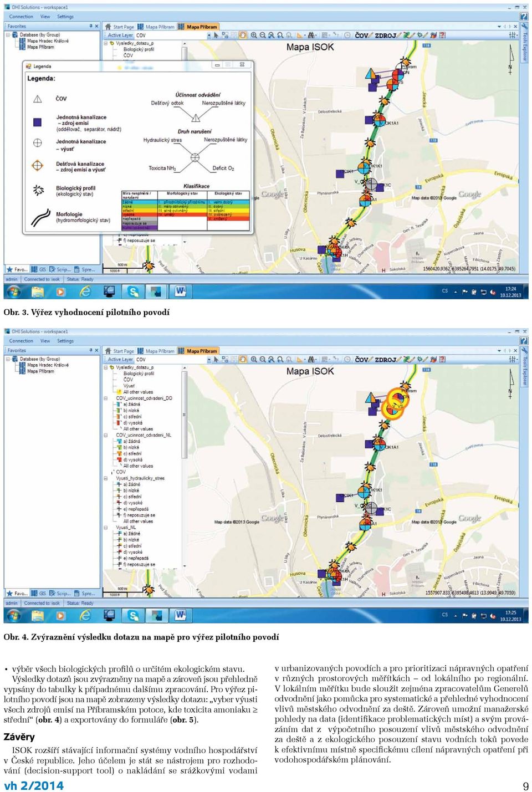Select the pointer arrow tool in the Obr. 4 screenshot toolbar
The height and width of the screenshot is (792, 532).
[217, 360]
